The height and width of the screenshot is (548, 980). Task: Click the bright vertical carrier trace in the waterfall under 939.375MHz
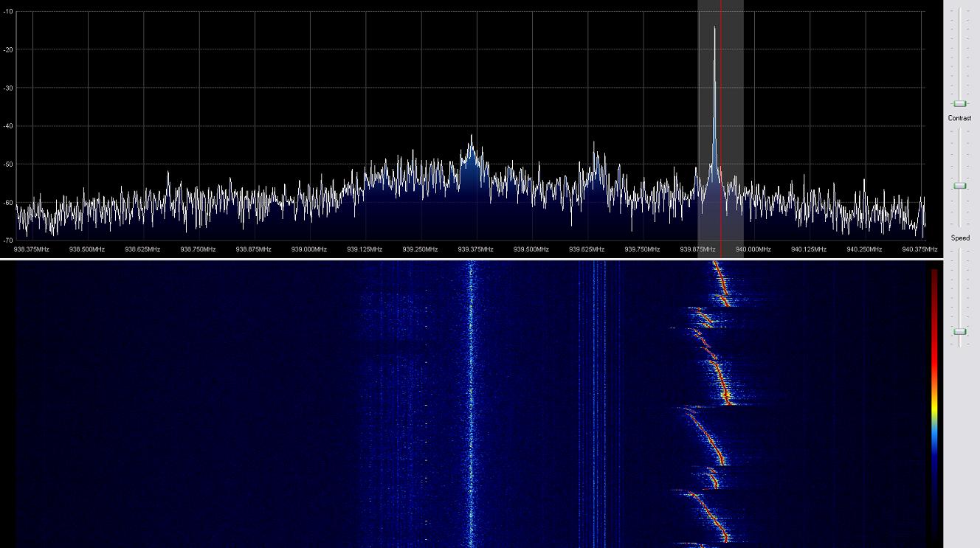471,404
